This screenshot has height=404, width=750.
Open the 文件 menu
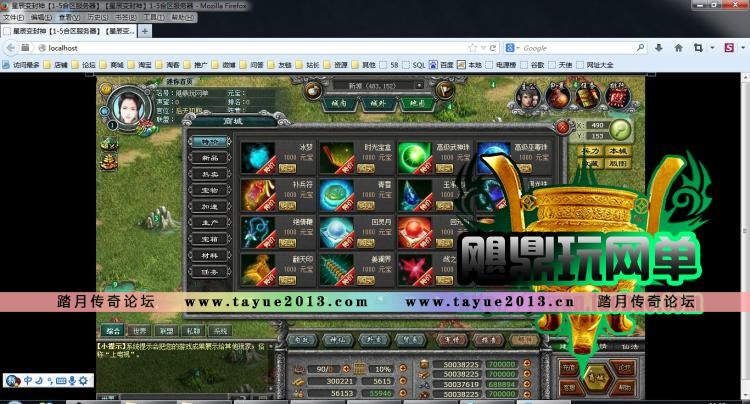coord(13,17)
